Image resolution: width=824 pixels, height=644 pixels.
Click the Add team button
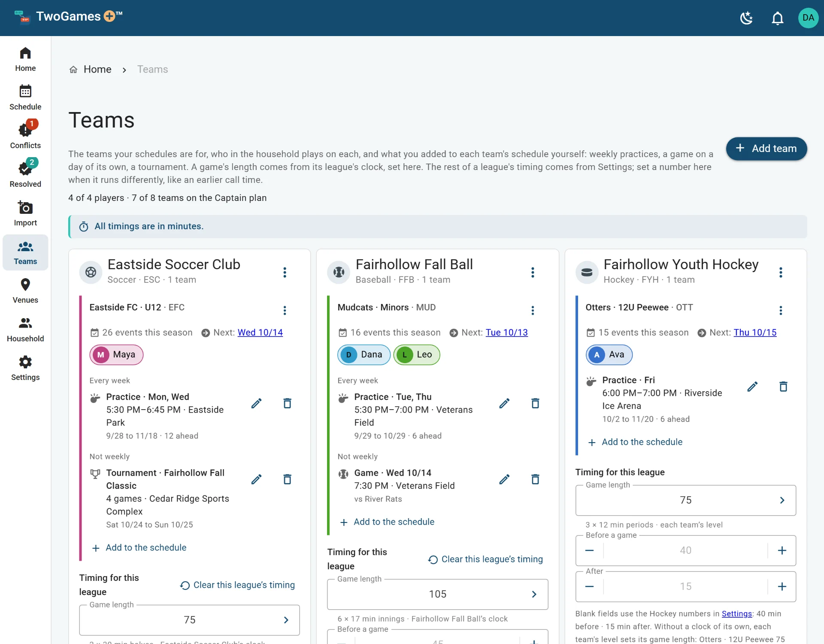pos(766,149)
